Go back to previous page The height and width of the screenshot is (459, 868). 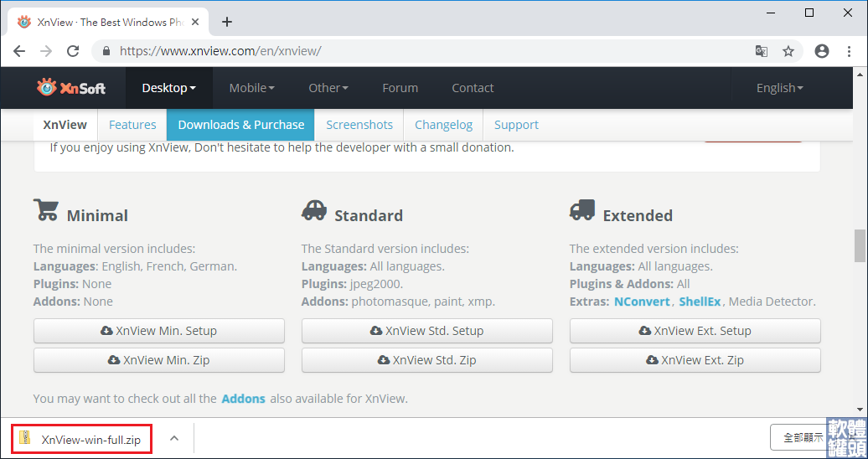19,51
